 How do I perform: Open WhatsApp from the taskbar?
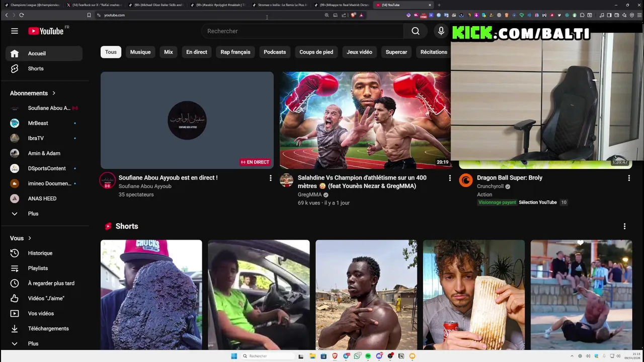pos(357,356)
